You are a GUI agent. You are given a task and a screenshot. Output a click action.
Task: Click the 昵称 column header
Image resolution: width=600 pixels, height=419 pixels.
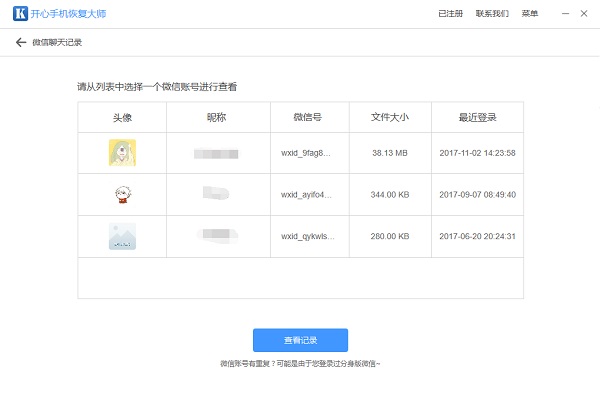pyautogui.click(x=216, y=118)
